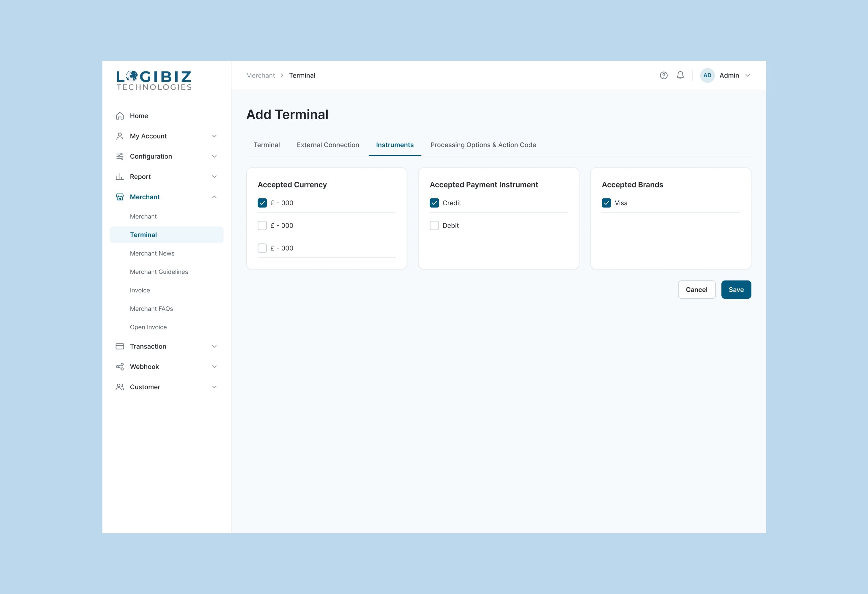This screenshot has height=594, width=868.
Task: Click the Debit label text
Action: 451,226
